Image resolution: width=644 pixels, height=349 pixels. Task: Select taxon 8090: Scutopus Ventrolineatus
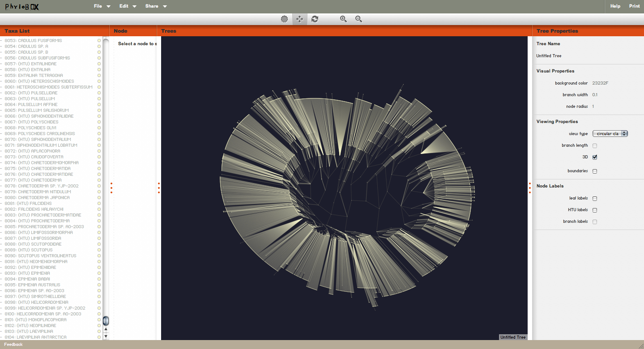point(40,255)
